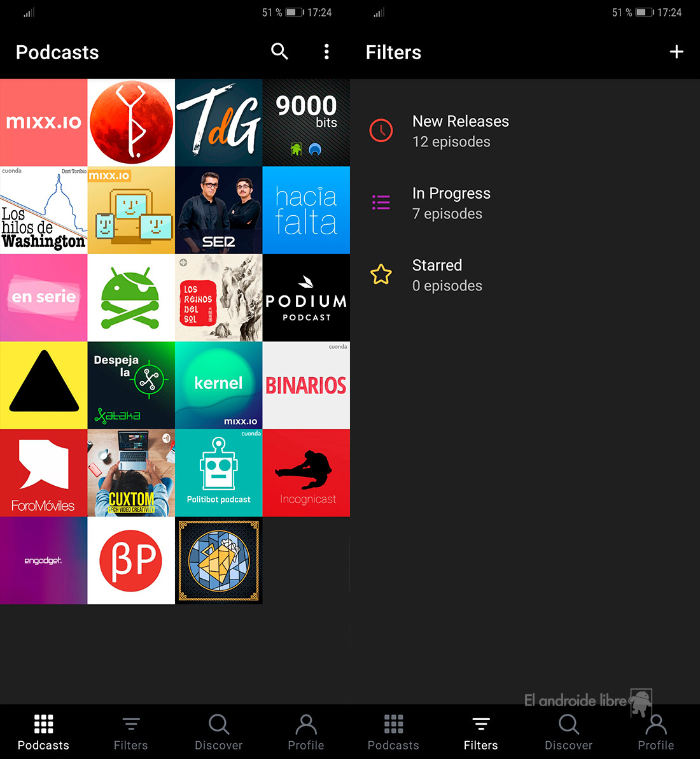Open the red βP podcast cover
This screenshot has height=759, width=700.
[131, 560]
